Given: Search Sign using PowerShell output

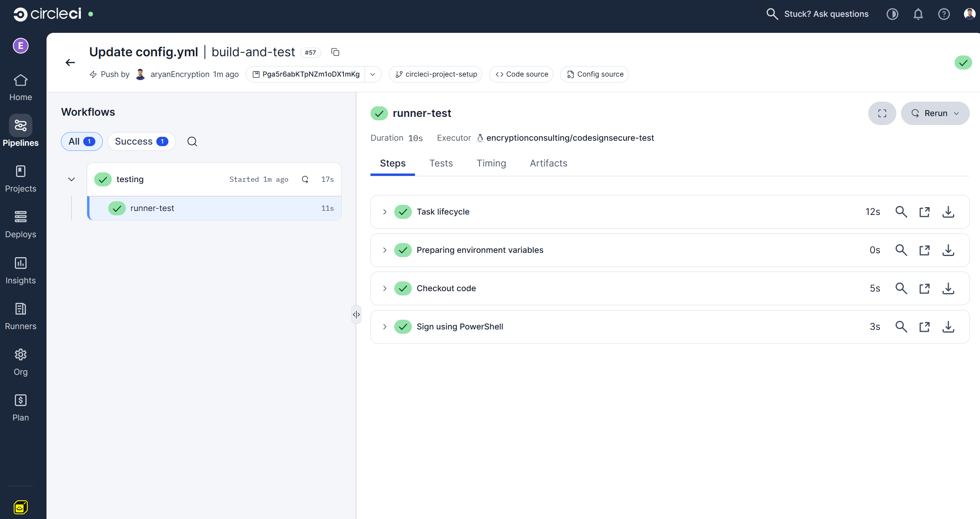Looking at the screenshot, I should click(901, 327).
